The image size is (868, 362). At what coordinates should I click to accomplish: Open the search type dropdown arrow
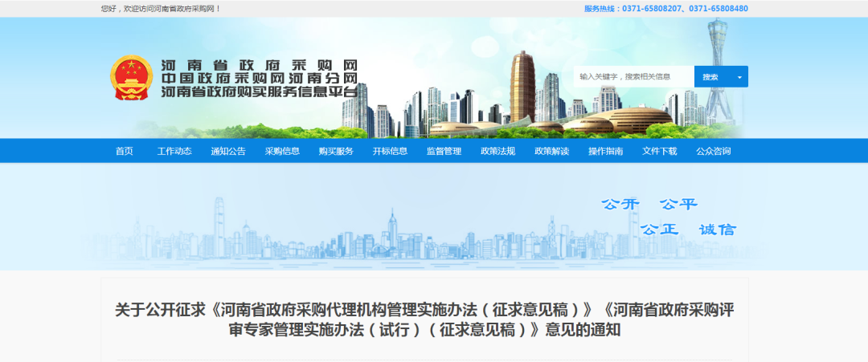pyautogui.click(x=739, y=77)
